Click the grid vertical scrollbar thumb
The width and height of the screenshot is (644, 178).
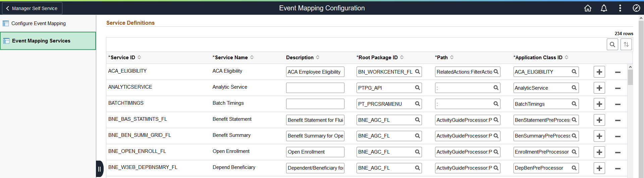[x=630, y=78]
